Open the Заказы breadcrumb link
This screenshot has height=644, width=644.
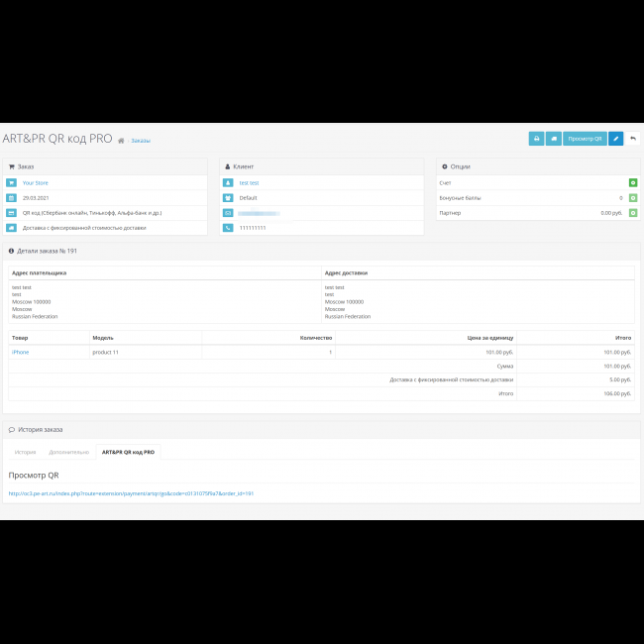[141, 141]
